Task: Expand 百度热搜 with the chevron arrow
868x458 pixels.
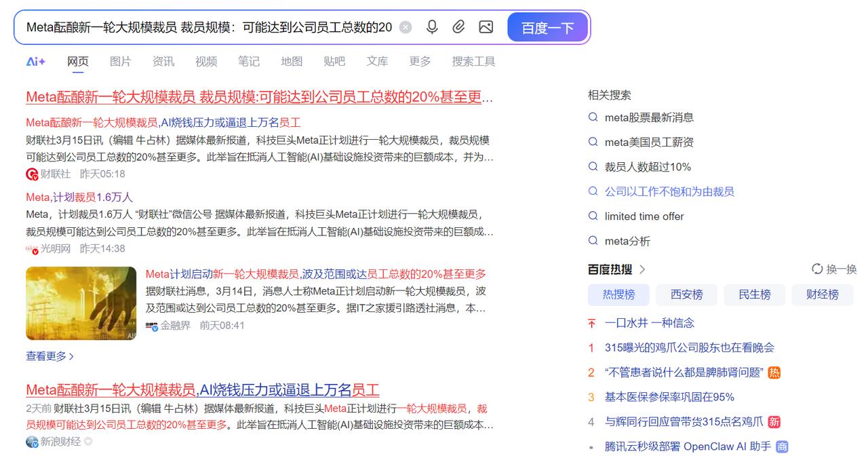Action: (x=642, y=269)
